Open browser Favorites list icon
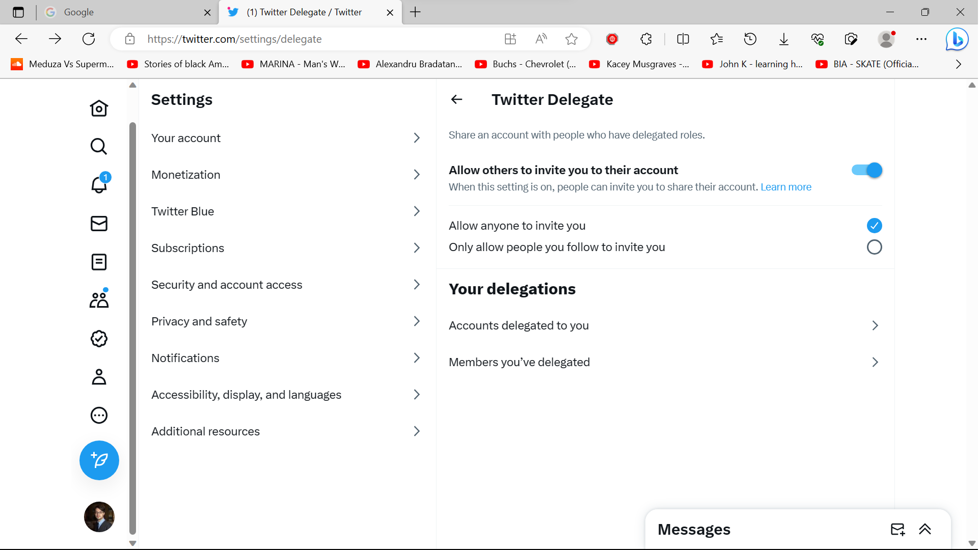Image resolution: width=980 pixels, height=550 pixels. click(x=717, y=39)
